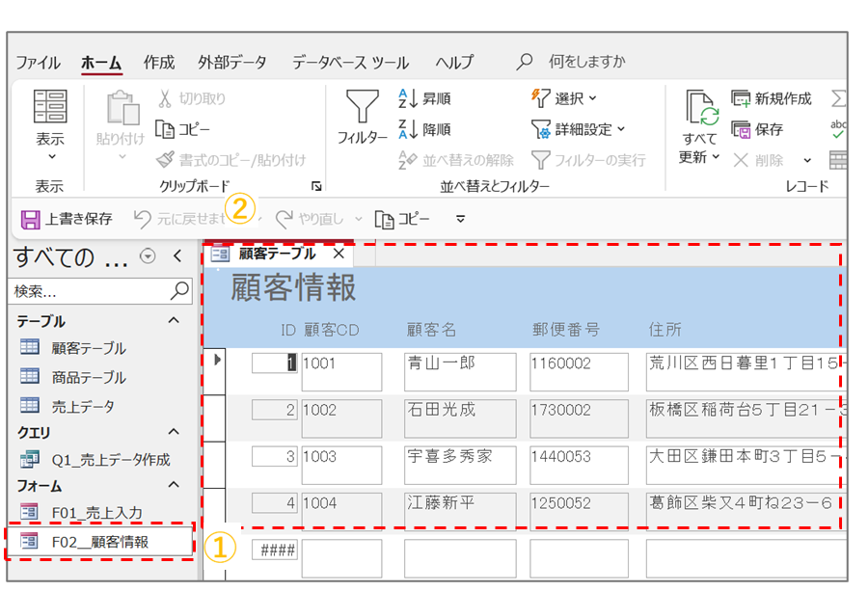Viewport: 868px width, 591px height.
Task: Switch to the 外部データ tab
Action: (x=232, y=63)
